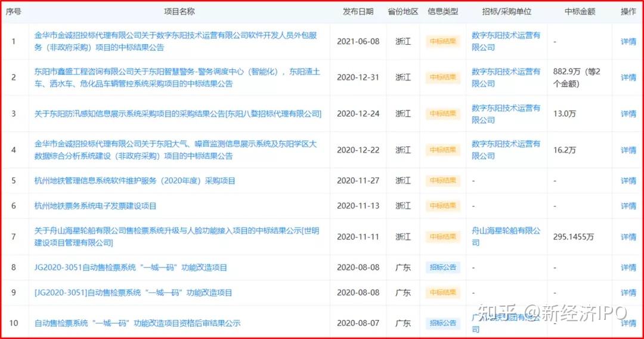
Task: Open 数字东阳技术运营有限公司 in row 2
Action: [x=506, y=78]
